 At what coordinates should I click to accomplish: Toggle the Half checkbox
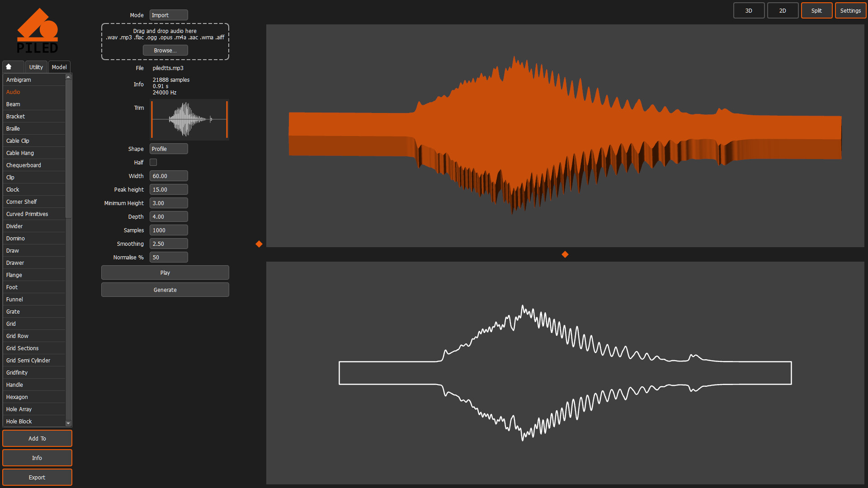pyautogui.click(x=153, y=162)
